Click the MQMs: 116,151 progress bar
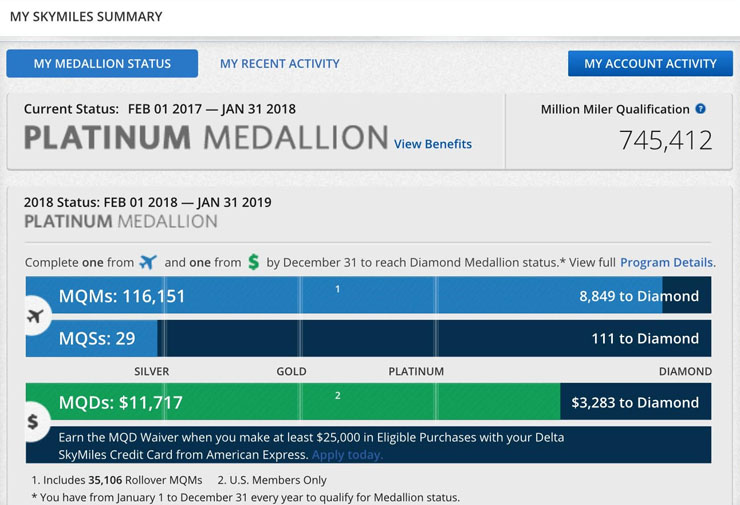The width and height of the screenshot is (740, 505). click(x=369, y=295)
